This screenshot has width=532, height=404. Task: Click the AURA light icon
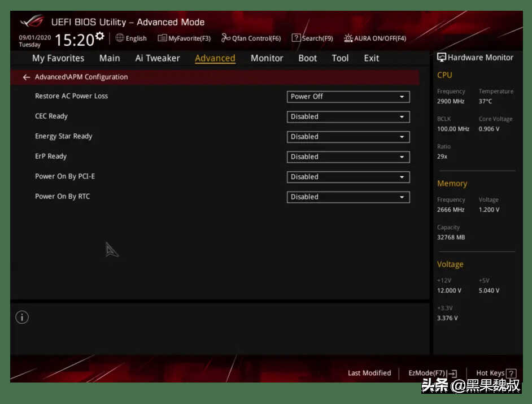click(348, 38)
